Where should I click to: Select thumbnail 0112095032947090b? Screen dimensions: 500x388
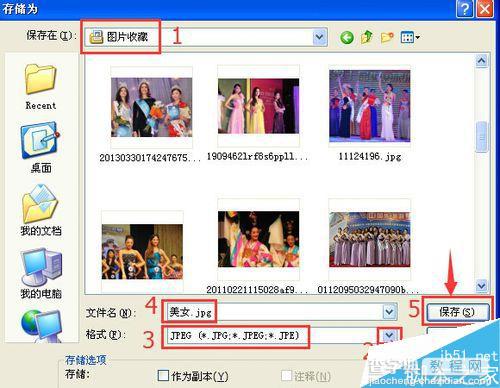click(369, 239)
